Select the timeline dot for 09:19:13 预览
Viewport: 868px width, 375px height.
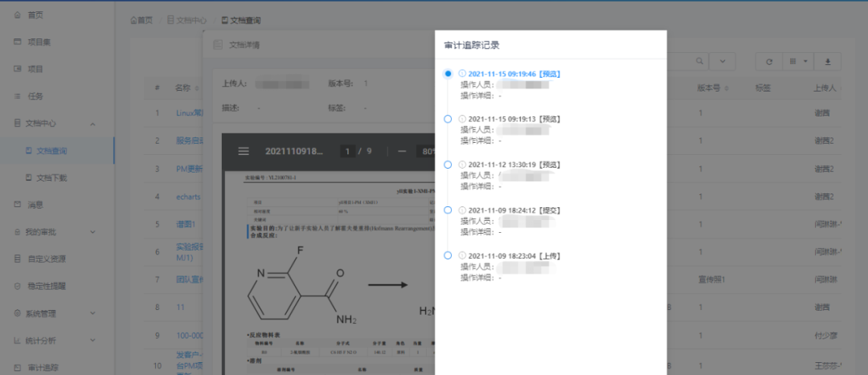(448, 119)
